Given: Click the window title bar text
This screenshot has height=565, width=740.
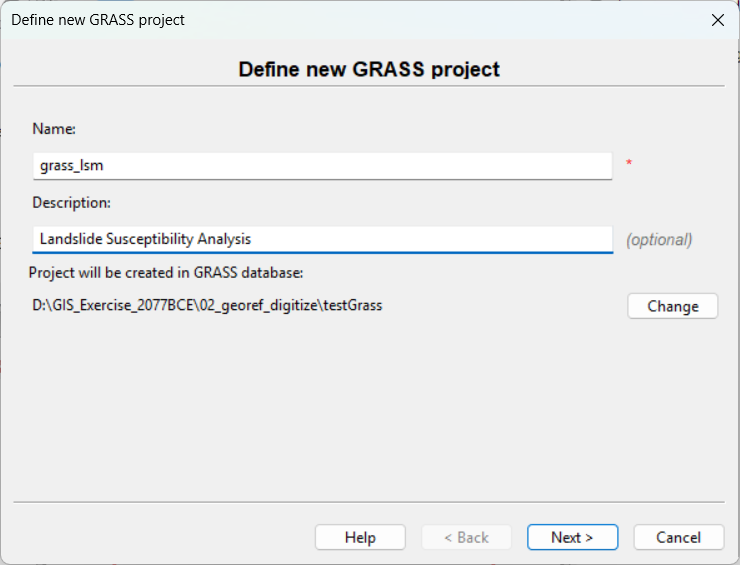Looking at the screenshot, I should tap(98, 20).
